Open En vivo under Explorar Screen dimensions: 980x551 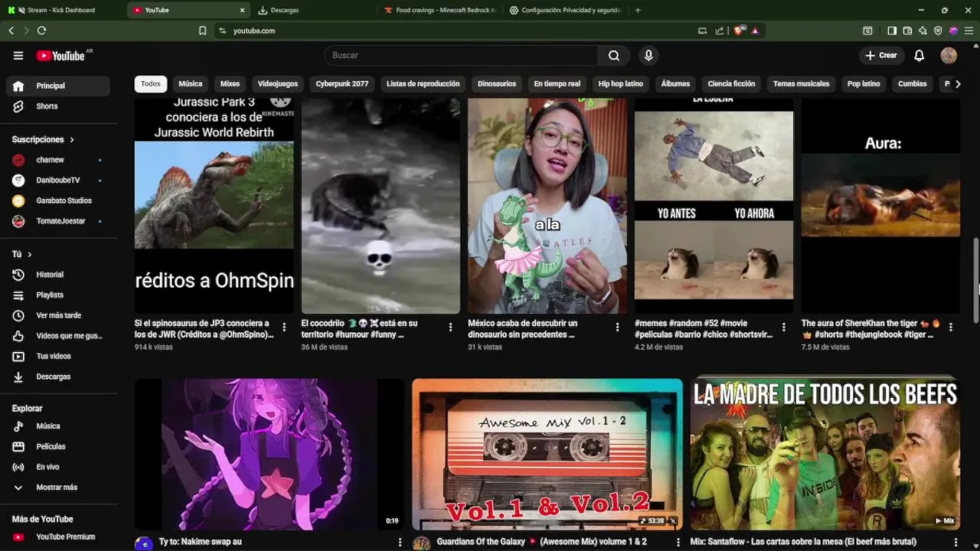click(x=58, y=467)
